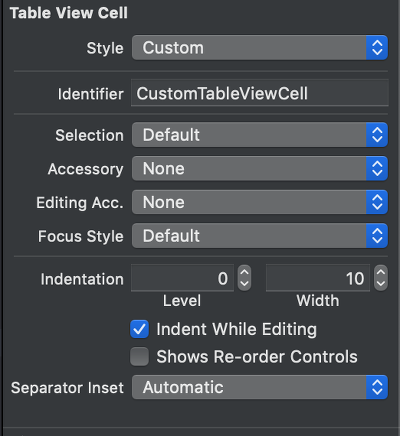Open the Focus Style dropdown
Viewport: 400px width, 436px height.
coord(260,236)
